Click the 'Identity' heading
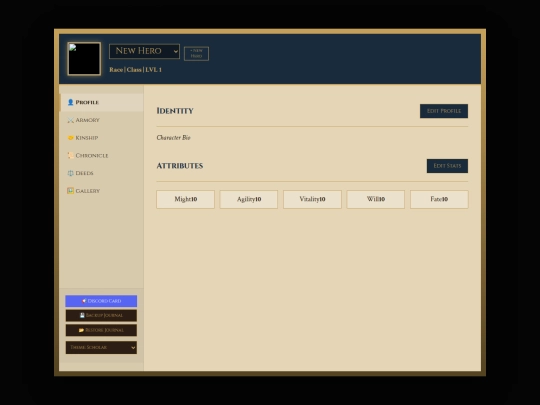540x405 pixels. (x=175, y=111)
